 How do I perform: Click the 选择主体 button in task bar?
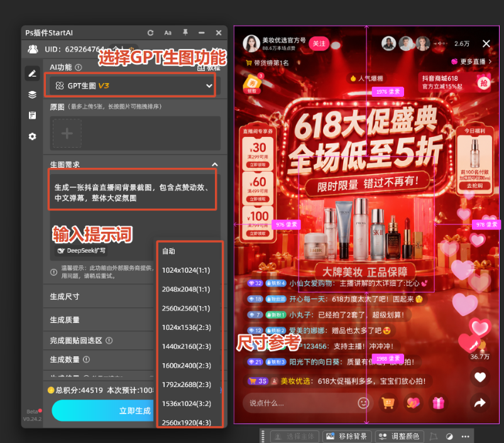295,436
